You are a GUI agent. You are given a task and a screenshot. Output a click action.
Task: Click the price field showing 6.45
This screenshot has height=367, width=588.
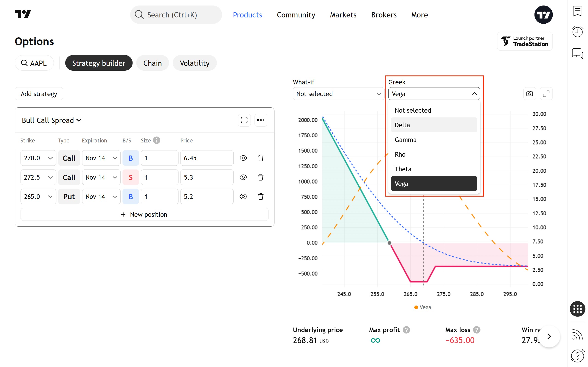(206, 158)
